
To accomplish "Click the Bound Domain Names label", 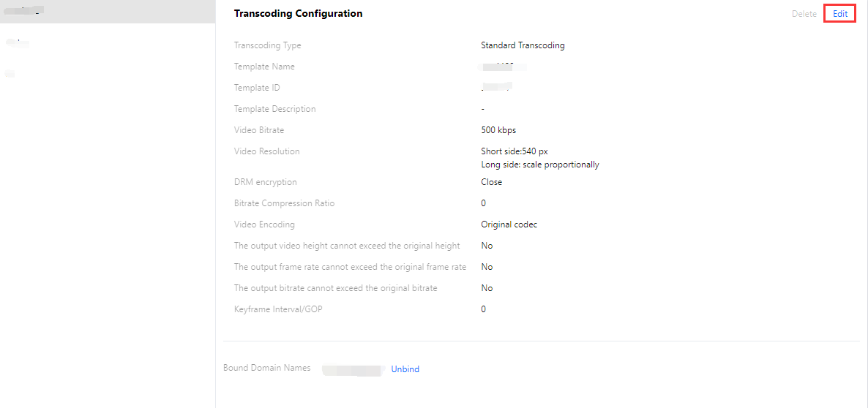I will pyautogui.click(x=266, y=368).
